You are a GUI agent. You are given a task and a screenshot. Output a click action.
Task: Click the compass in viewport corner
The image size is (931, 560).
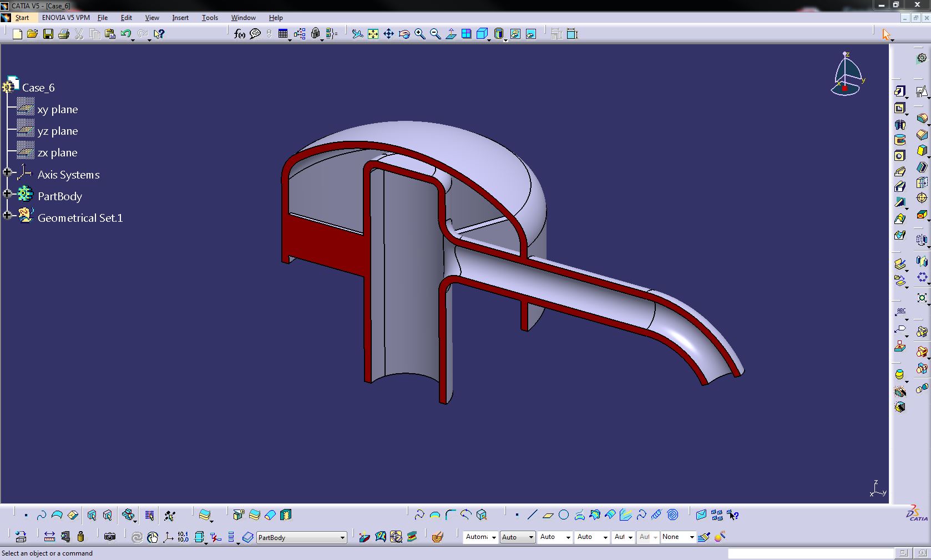pyautogui.click(x=847, y=74)
